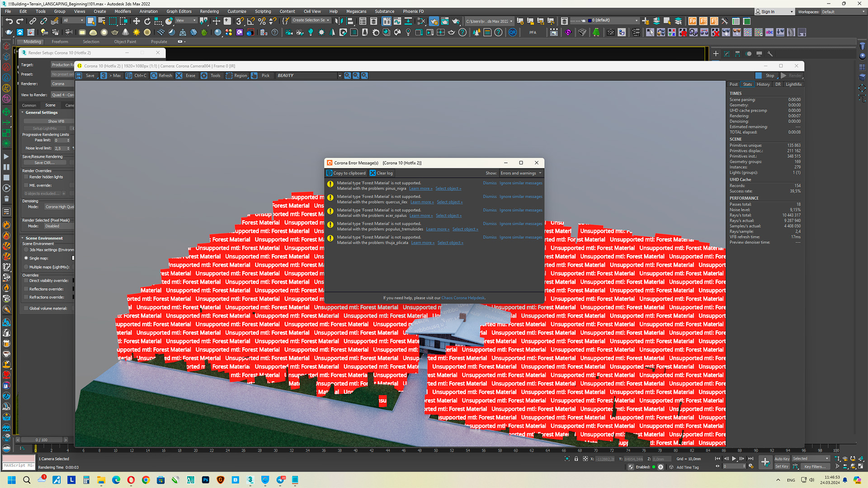The height and width of the screenshot is (488, 868).
Task: Toggle the Angle Snap icon
Action: (x=250, y=21)
